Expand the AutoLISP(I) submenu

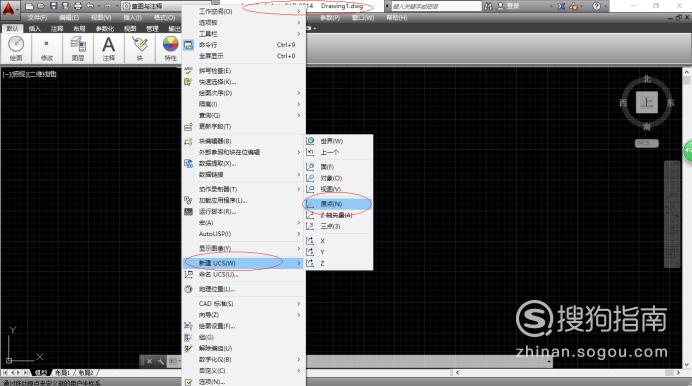point(244,234)
